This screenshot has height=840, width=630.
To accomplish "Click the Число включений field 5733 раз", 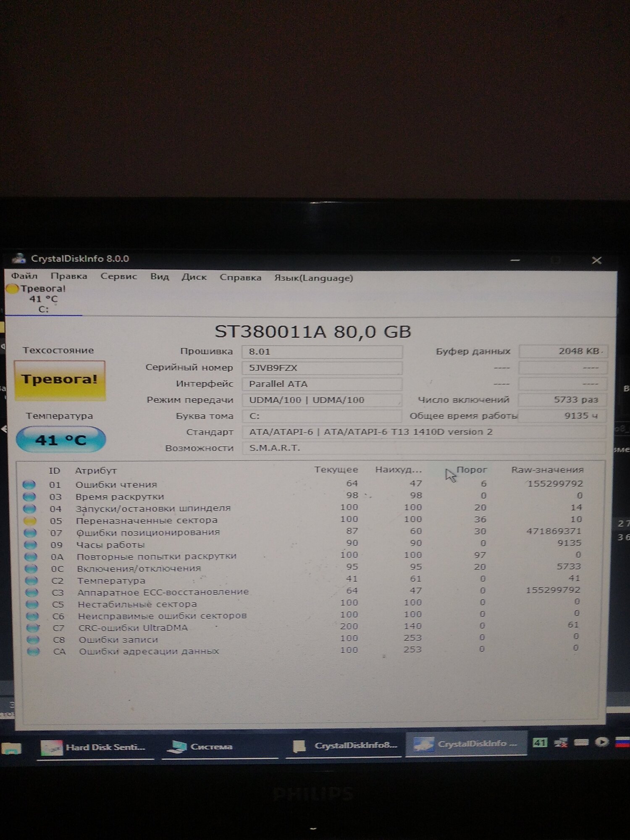I will [563, 399].
